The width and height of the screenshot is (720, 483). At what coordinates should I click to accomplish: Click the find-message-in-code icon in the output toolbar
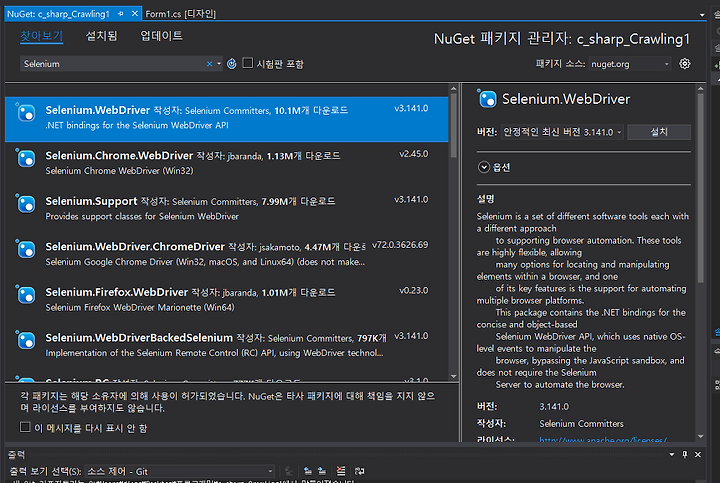(x=289, y=471)
